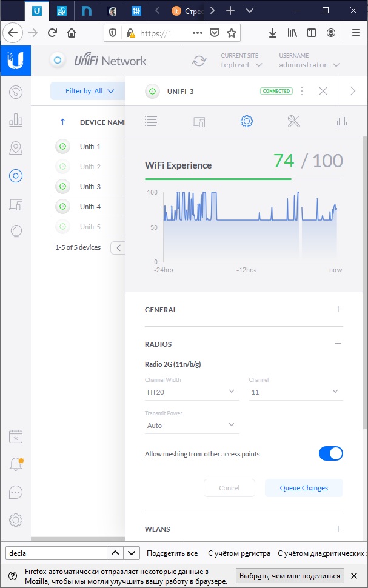Image resolution: width=368 pixels, height=588 pixels.
Task: Toggle Allow meshing from other access points
Action: 331,453
